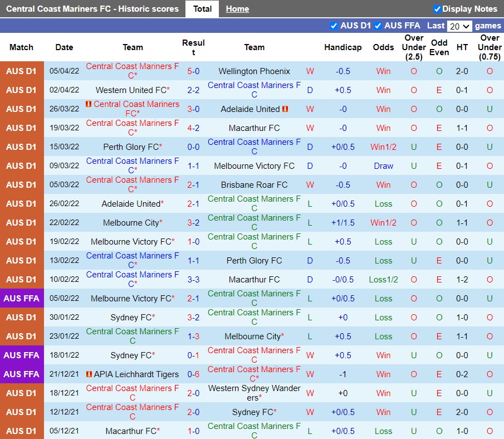This screenshot has height=439, width=504.
Task: Uncheck the Display Notes checkbox
Action: pyautogui.click(x=437, y=9)
